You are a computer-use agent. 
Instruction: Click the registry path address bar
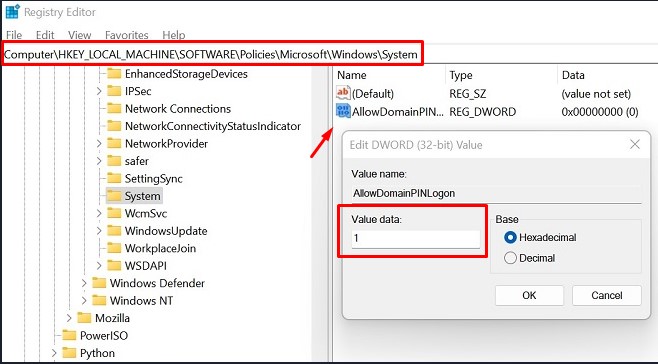coord(212,55)
